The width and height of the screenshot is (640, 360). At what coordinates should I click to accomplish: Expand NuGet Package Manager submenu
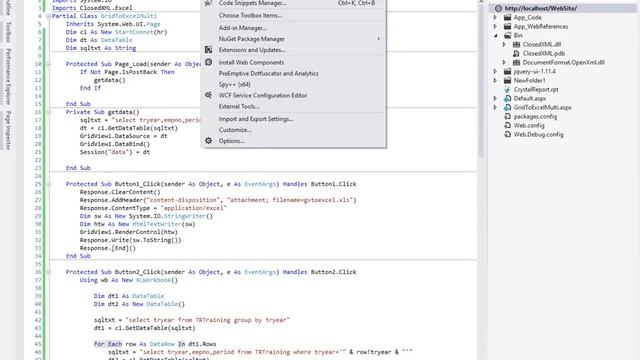251,39
